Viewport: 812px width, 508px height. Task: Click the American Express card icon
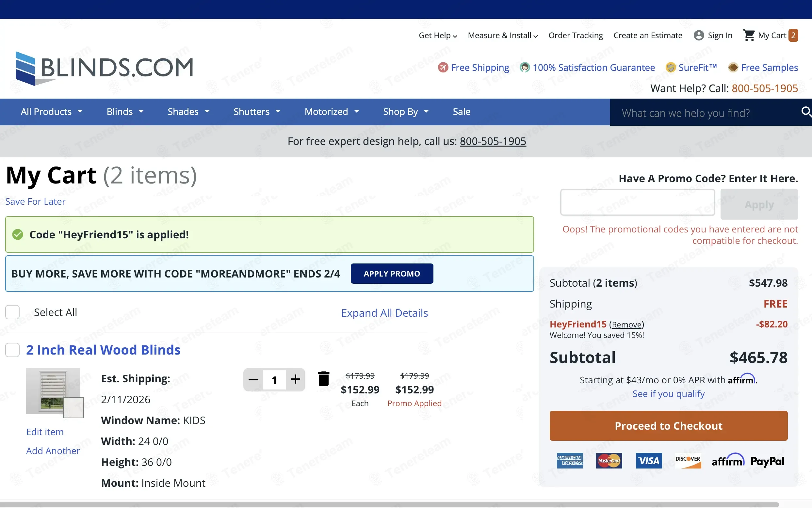pos(570,461)
